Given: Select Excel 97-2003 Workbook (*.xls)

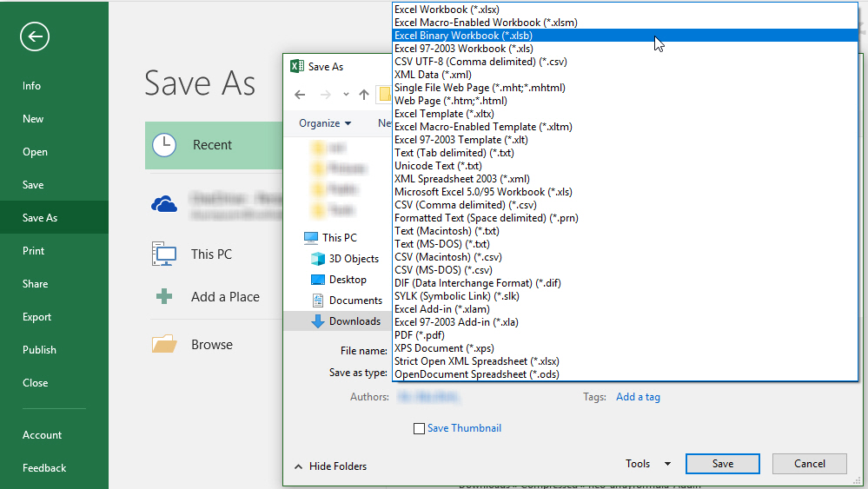Looking at the screenshot, I should coord(625,49).
